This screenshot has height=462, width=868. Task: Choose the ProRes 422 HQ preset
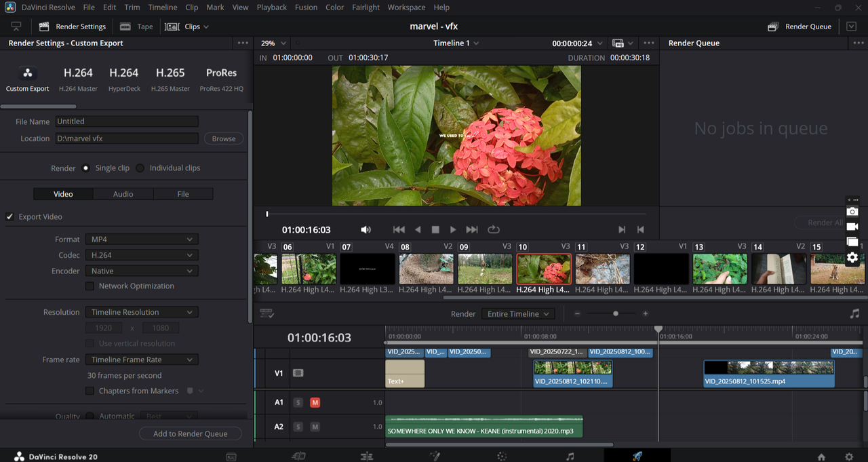point(222,79)
